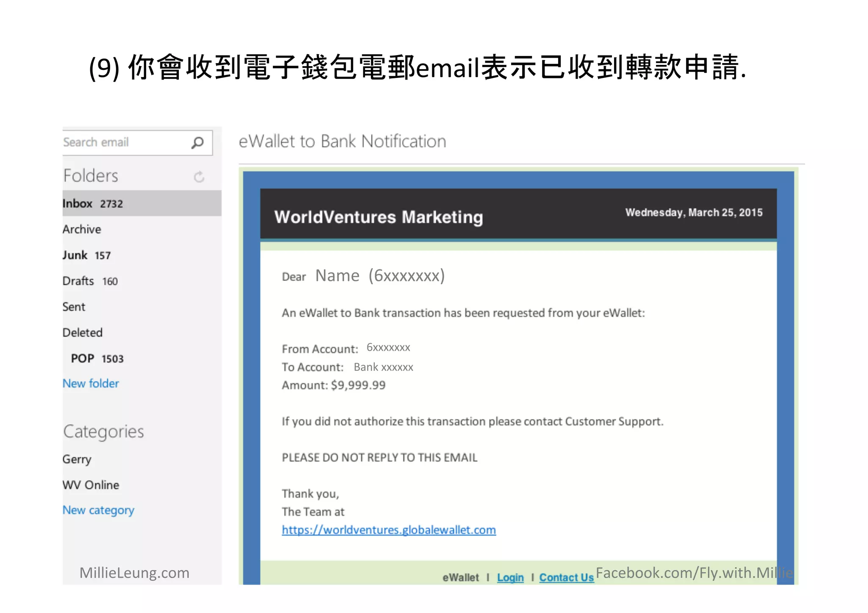Focus the Search email field

click(137, 143)
